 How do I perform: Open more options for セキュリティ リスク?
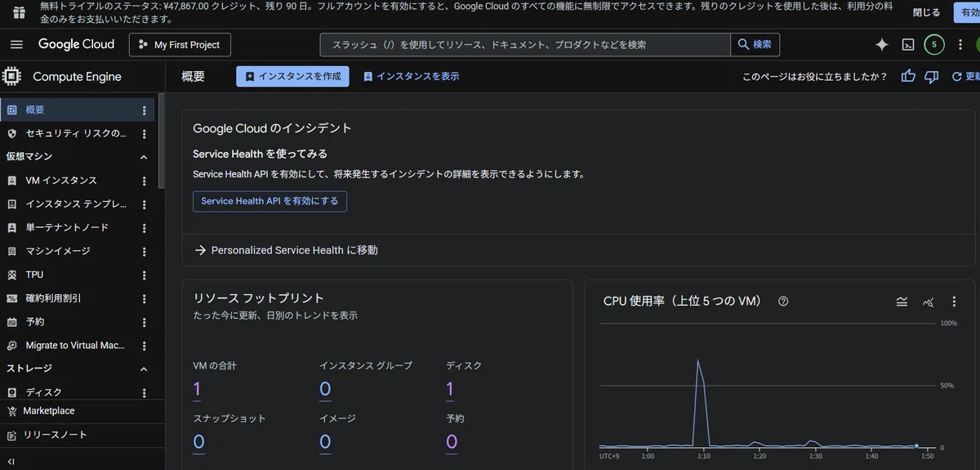pos(145,134)
